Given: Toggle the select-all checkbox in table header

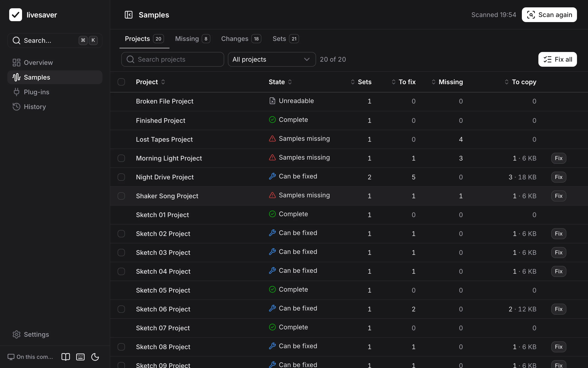Looking at the screenshot, I should pos(121,82).
